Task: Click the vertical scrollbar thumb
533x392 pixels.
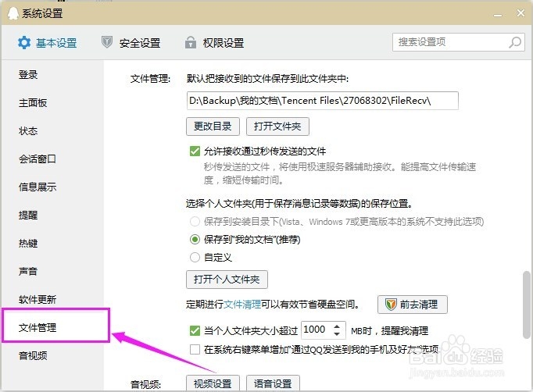Action: tap(527, 305)
